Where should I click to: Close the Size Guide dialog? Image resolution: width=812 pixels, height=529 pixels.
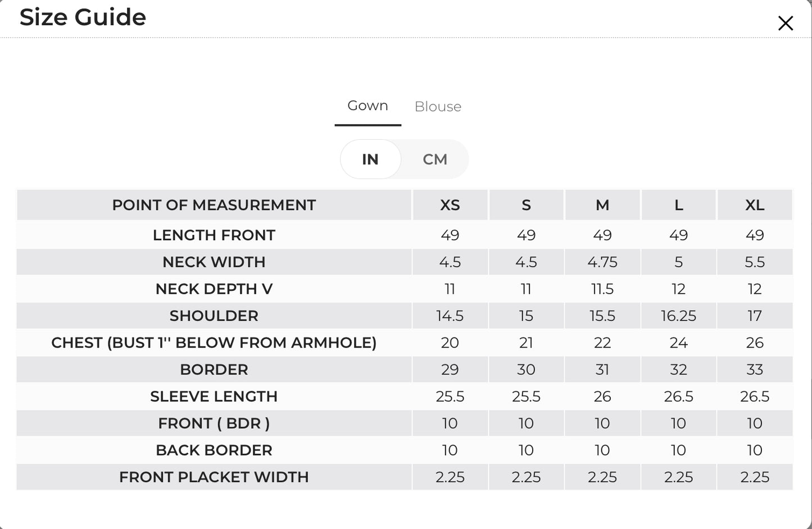click(x=785, y=23)
